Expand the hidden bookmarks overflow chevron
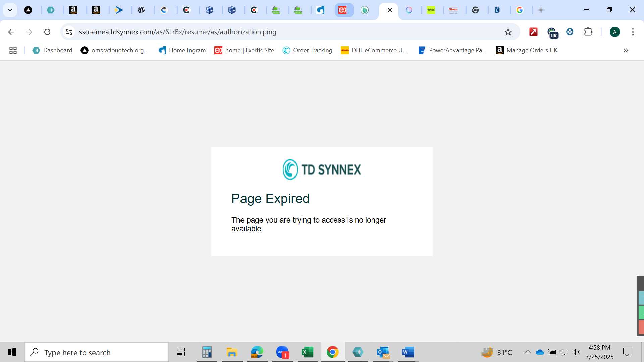This screenshot has height=362, width=644. [x=626, y=50]
